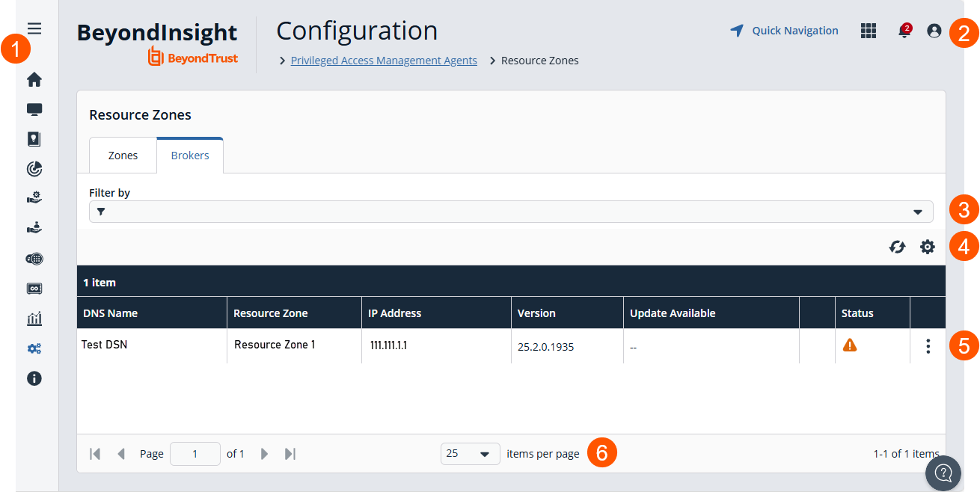Open the circular analytics sidebar icon
This screenshot has height=492, width=980.
(34, 169)
